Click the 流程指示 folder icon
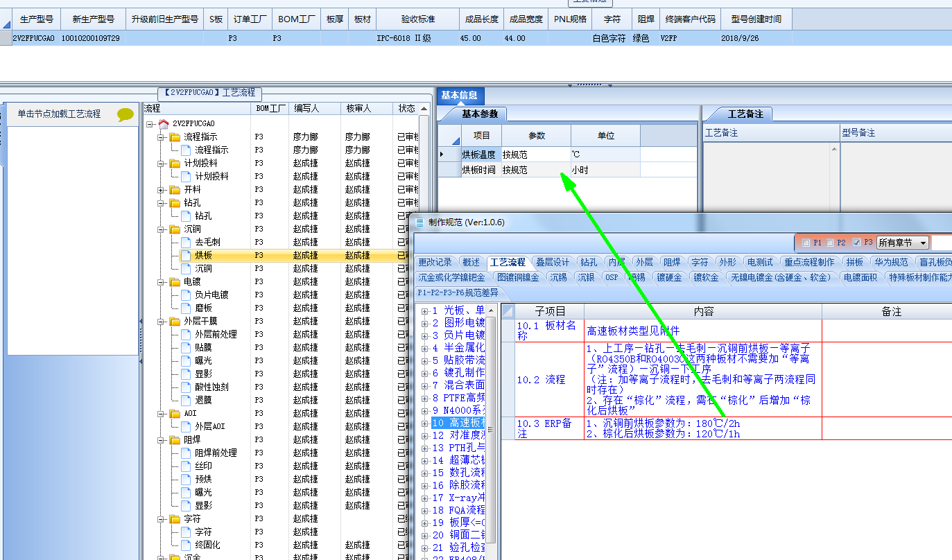The image size is (952, 560). pos(175,137)
